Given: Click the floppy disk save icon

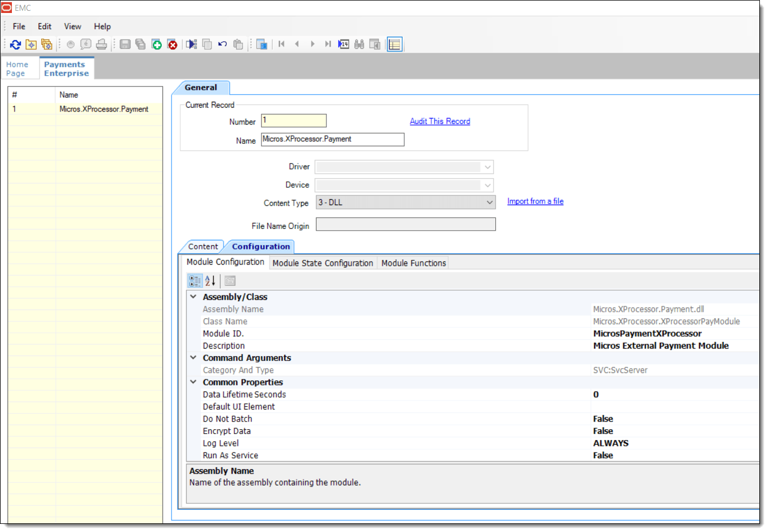Looking at the screenshot, I should 125,44.
